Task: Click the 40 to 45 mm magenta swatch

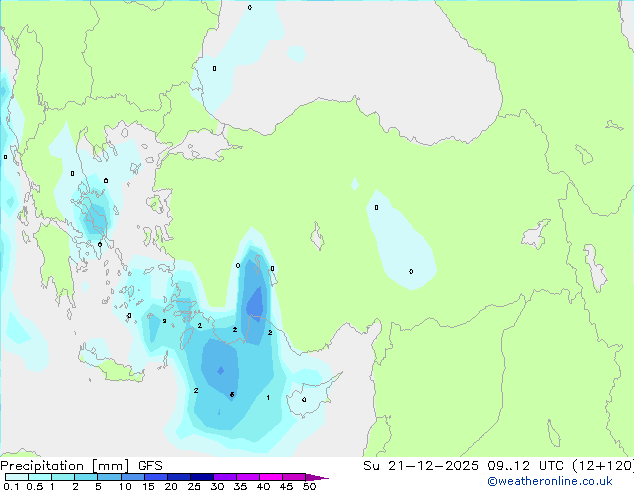Action: (x=271, y=477)
